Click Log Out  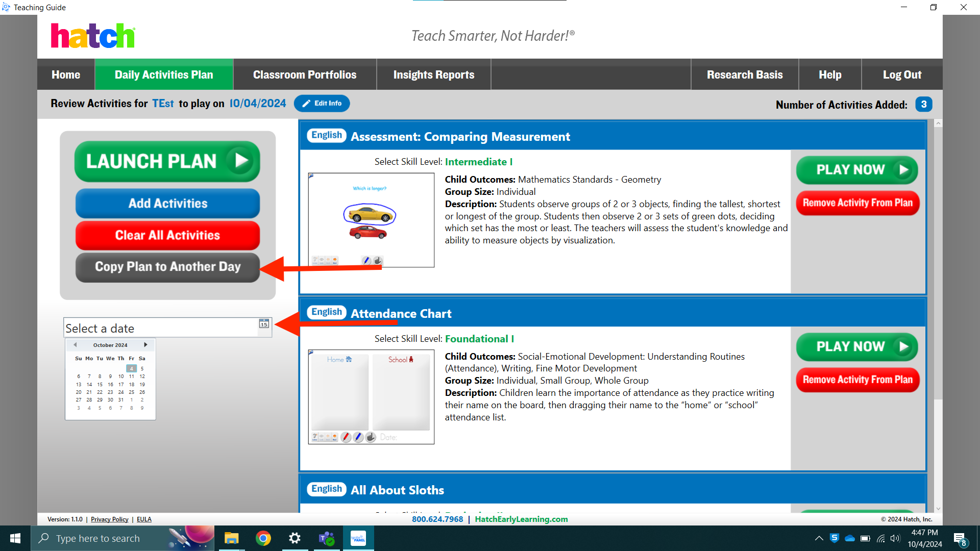pos(902,74)
